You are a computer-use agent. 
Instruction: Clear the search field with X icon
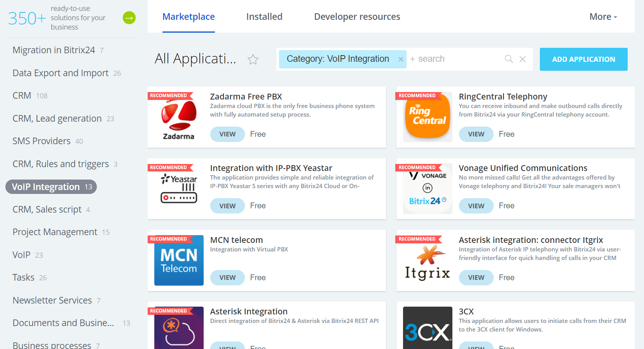[523, 59]
